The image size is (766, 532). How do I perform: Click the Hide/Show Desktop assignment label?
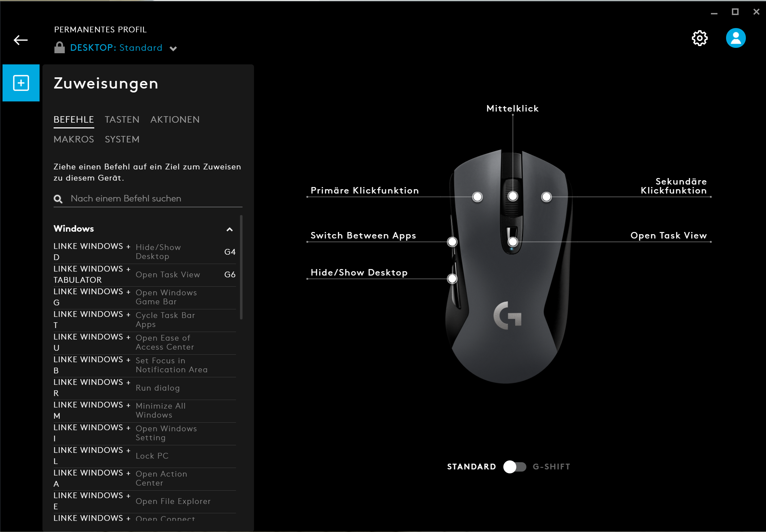click(359, 273)
